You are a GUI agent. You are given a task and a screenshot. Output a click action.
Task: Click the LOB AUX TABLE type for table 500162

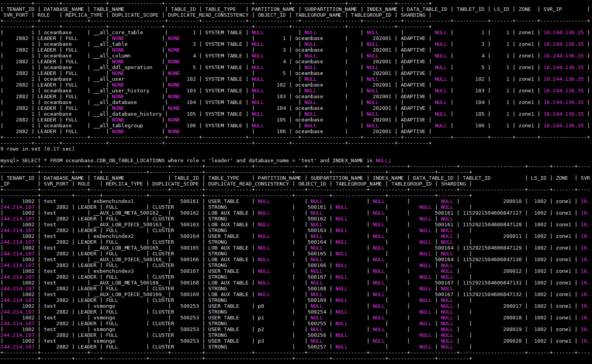(228, 213)
